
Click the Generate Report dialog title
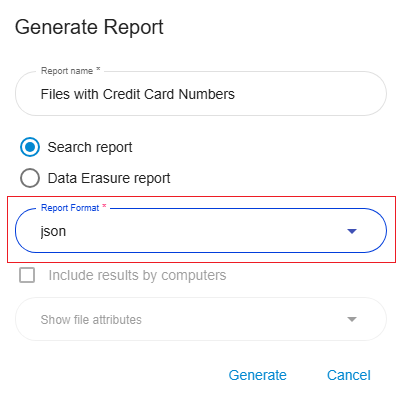point(89,27)
